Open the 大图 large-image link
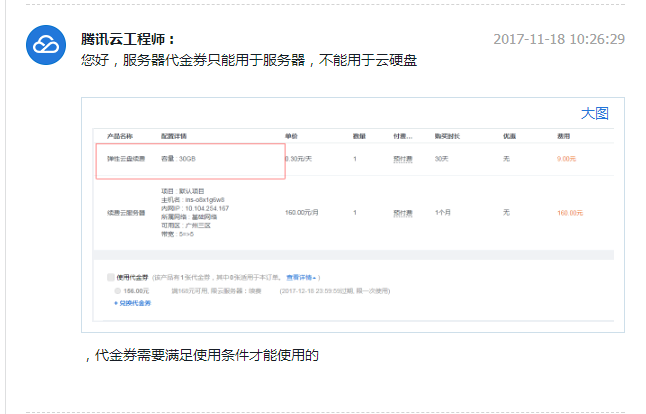The image size is (646, 414). coord(595,113)
